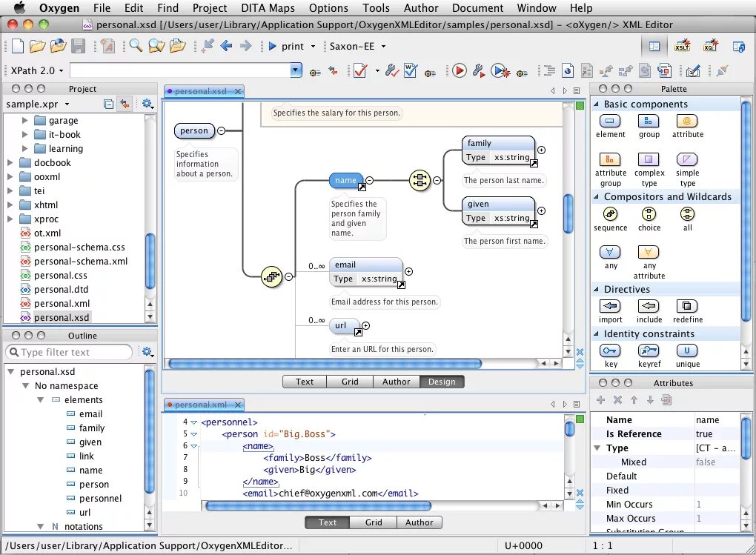Image resolution: width=756 pixels, height=555 pixels.
Task: Collapse the name element minus toggle
Action: (x=370, y=180)
